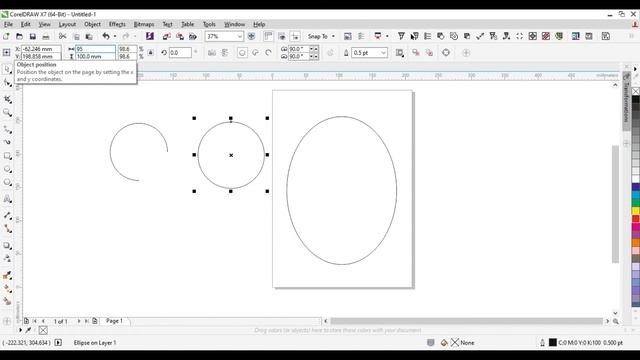Toggle Show Rulers button
Image resolution: width=640 pixels, height=360 pixels.
[268, 36]
